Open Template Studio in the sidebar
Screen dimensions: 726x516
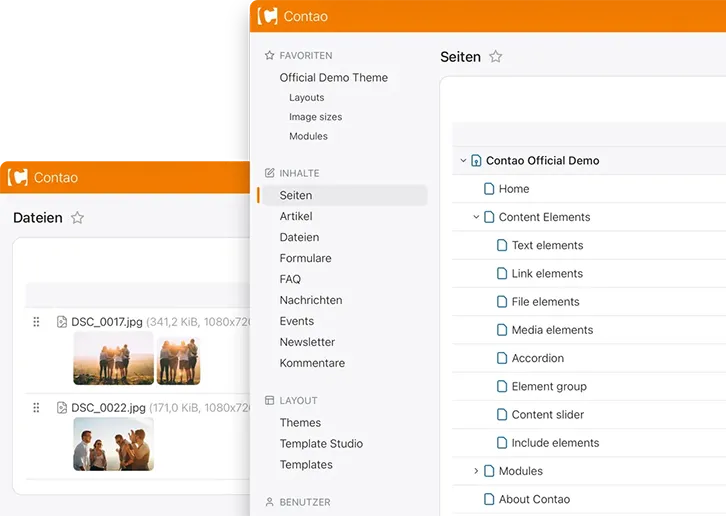321,443
